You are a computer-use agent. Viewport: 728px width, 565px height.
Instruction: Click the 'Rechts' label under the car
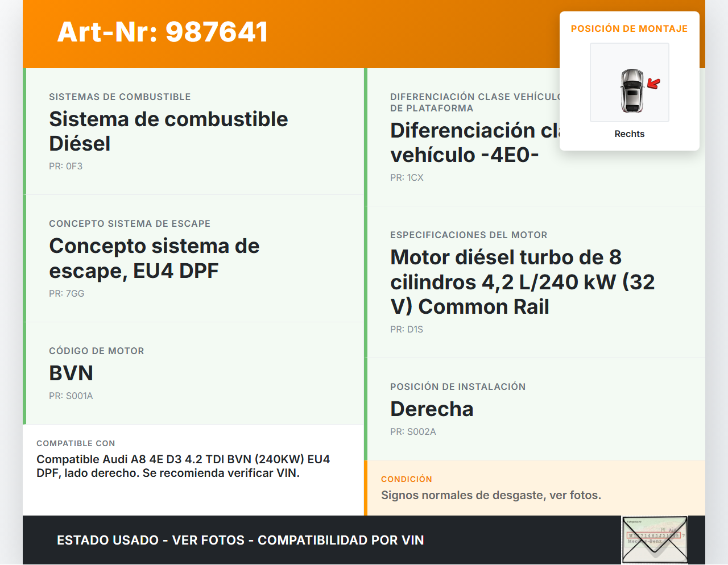coord(629,134)
